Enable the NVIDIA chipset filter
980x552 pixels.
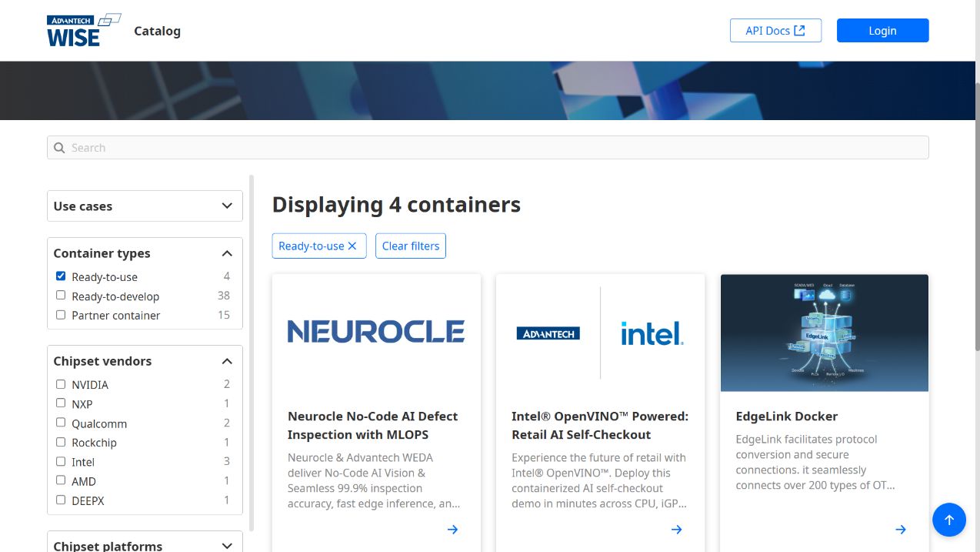point(61,383)
